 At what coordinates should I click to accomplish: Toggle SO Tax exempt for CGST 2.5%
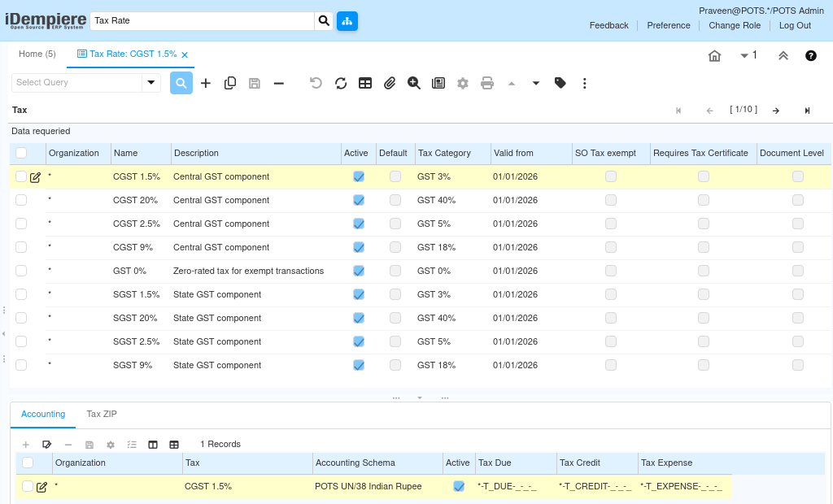coord(611,224)
